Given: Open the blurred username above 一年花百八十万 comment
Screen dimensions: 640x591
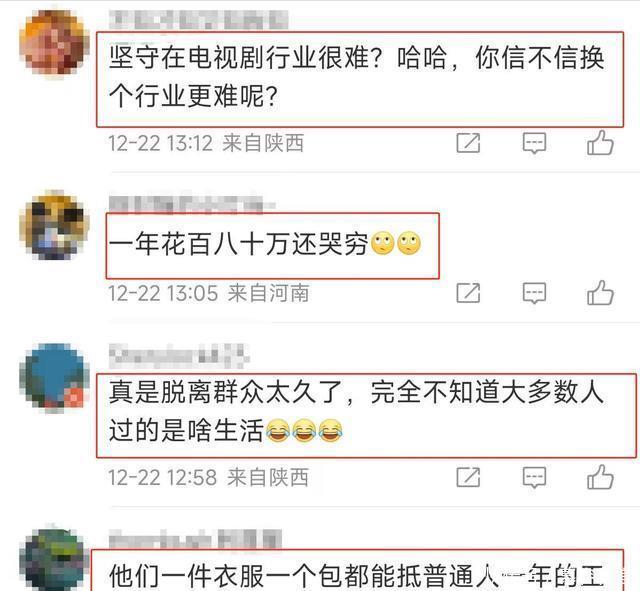Looking at the screenshot, I should point(192,203).
